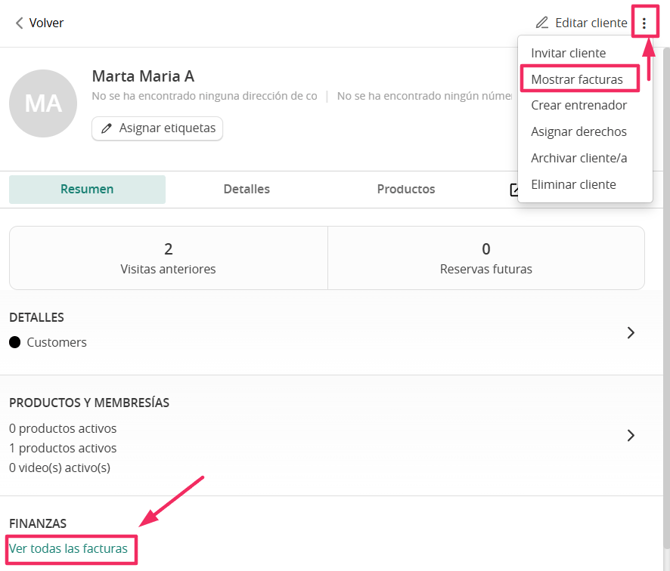Click the MA avatar circle

(43, 103)
